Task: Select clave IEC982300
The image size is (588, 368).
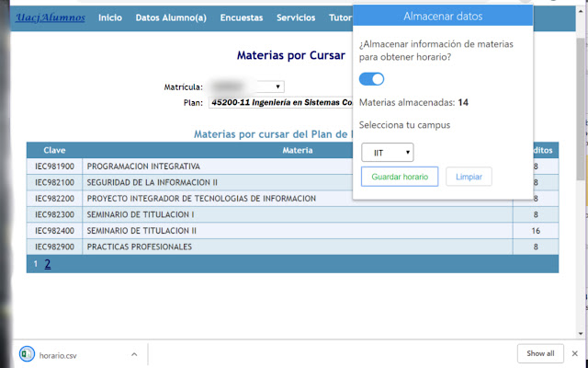Action: click(x=54, y=214)
